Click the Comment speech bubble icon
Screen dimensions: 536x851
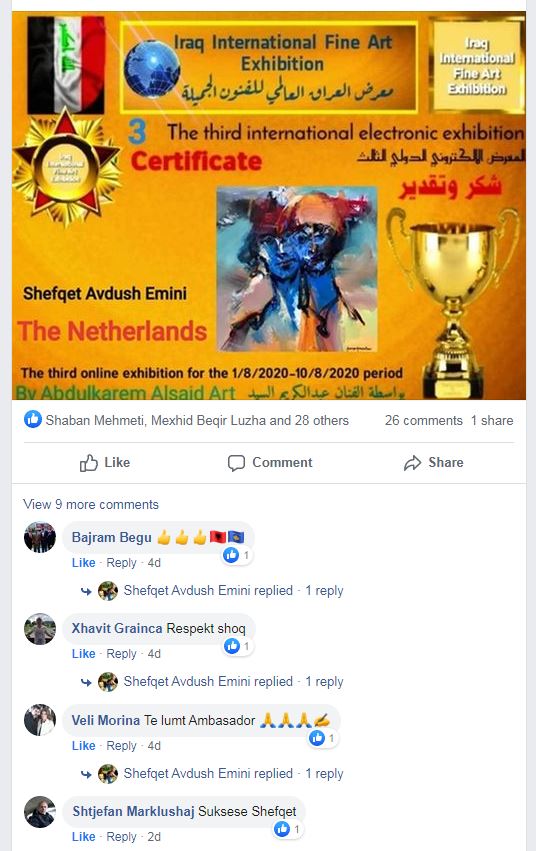pos(236,463)
